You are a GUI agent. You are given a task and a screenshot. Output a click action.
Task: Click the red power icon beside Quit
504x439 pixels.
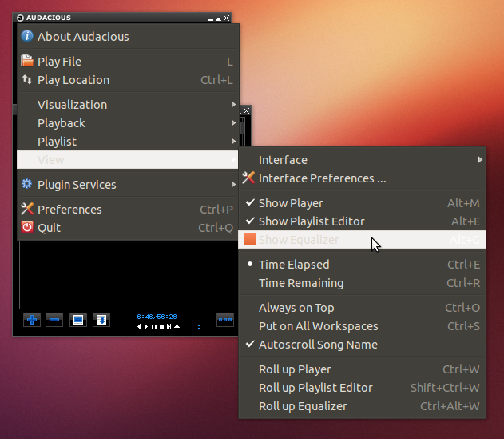click(x=27, y=227)
